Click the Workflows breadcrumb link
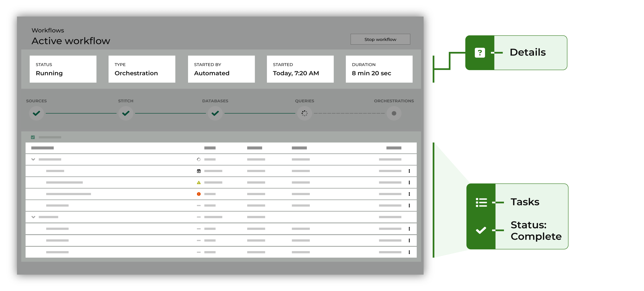The image size is (644, 291). click(48, 30)
